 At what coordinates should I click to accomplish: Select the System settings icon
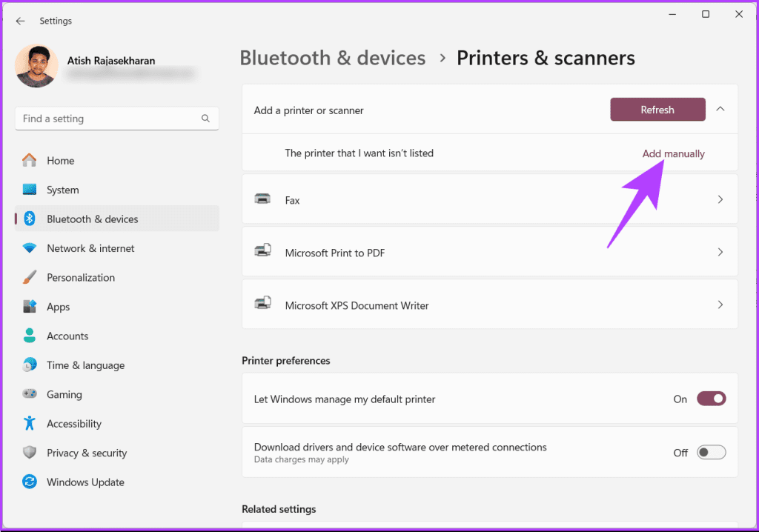click(x=30, y=190)
